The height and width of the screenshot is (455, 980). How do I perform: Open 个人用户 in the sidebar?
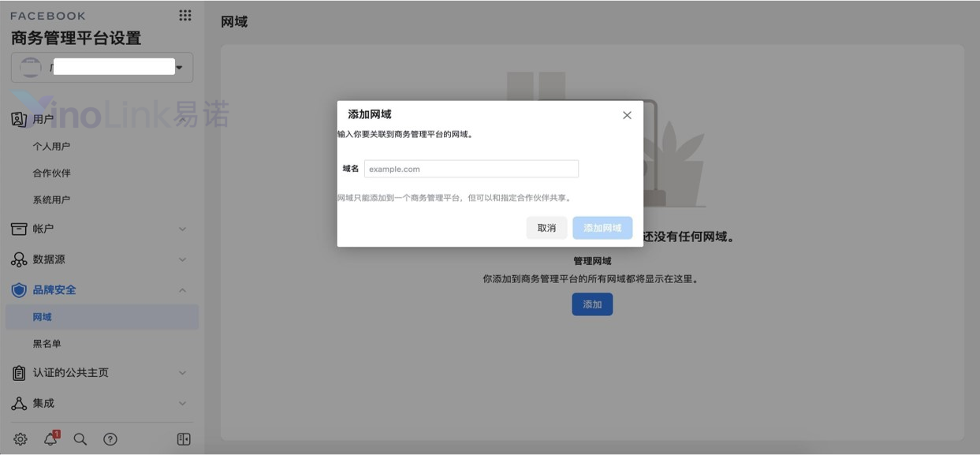coord(51,146)
